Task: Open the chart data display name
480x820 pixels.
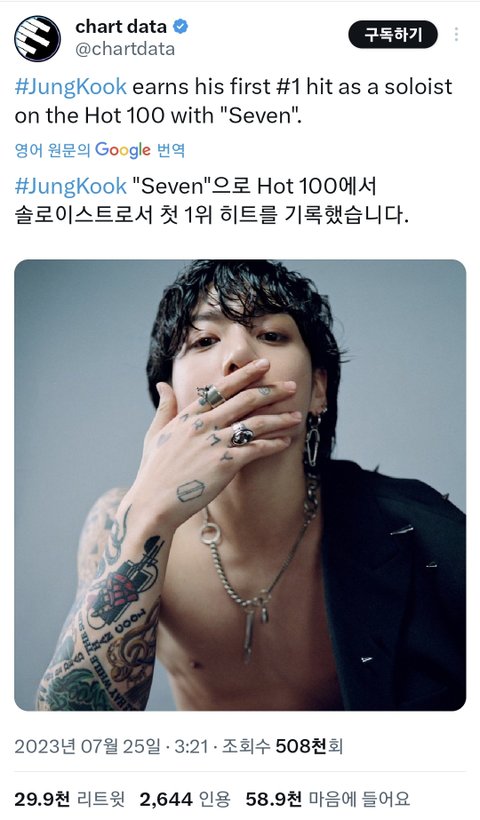Action: pos(121,26)
